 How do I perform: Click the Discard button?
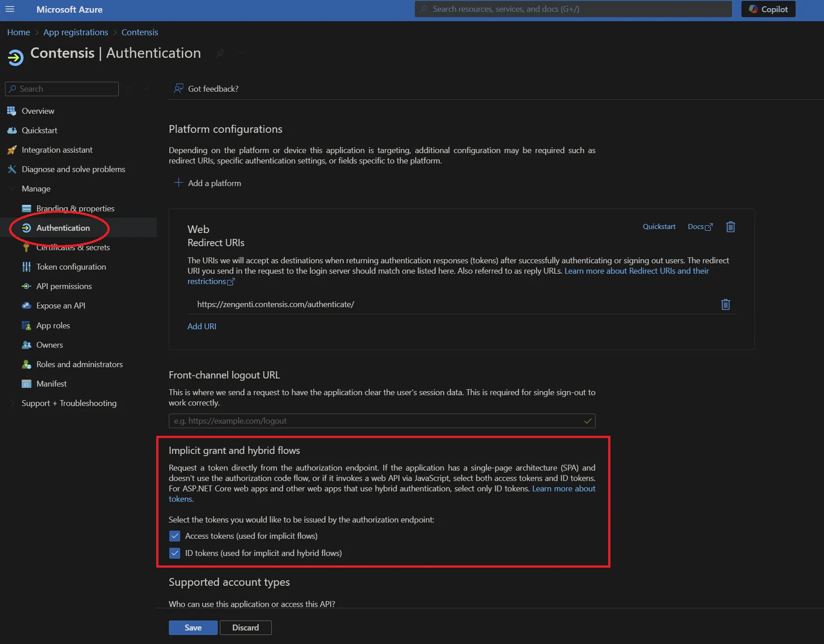pos(246,628)
